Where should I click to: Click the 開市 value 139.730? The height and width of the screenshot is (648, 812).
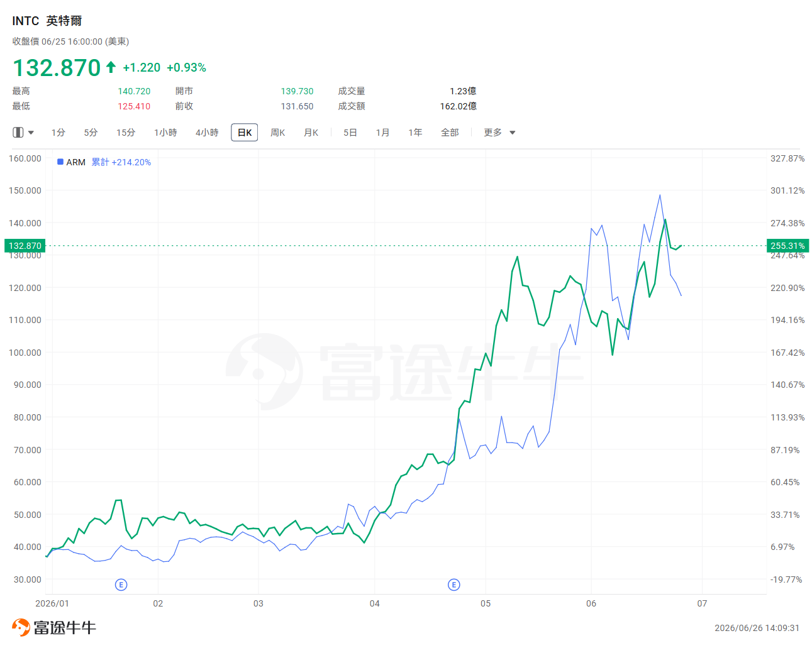pyautogui.click(x=297, y=91)
